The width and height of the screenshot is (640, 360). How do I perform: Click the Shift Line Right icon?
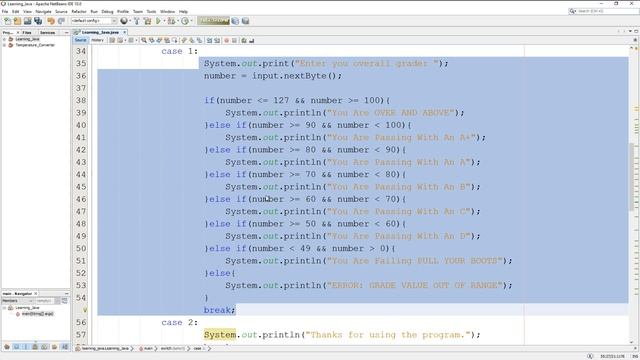[217, 40]
